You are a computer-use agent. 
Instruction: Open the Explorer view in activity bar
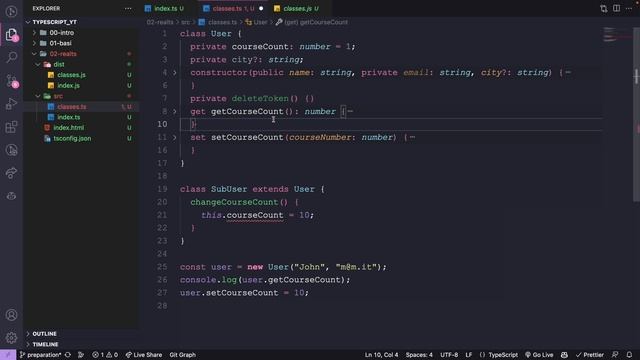pos(11,35)
